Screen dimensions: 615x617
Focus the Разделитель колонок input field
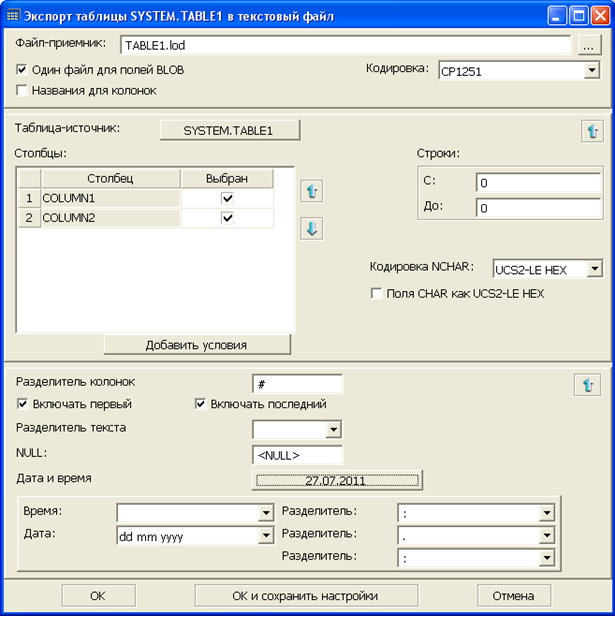tap(297, 384)
